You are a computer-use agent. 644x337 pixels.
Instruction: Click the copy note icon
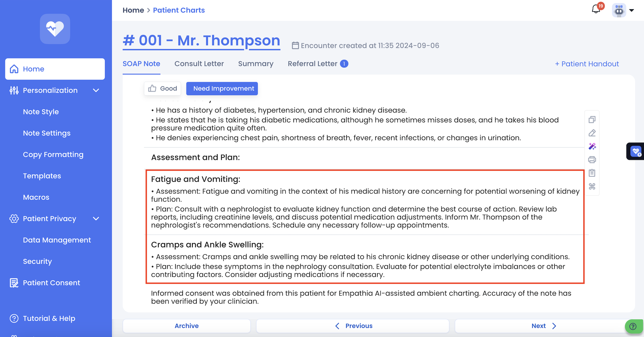592,119
